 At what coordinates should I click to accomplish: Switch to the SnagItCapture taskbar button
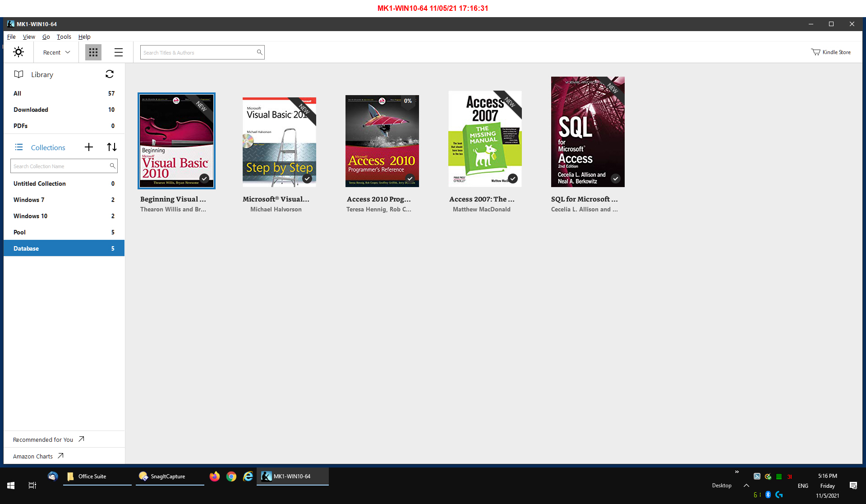(x=170, y=477)
